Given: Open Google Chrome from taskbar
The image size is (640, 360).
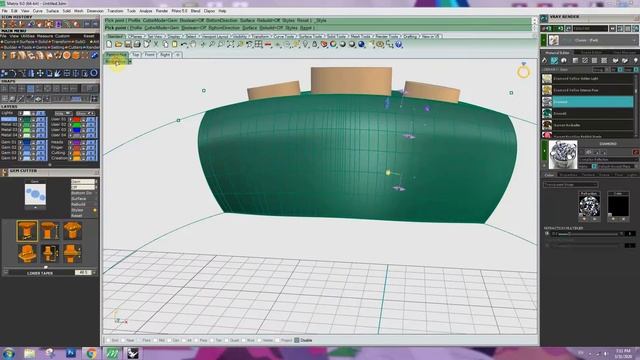Looking at the screenshot, I should point(91,353).
